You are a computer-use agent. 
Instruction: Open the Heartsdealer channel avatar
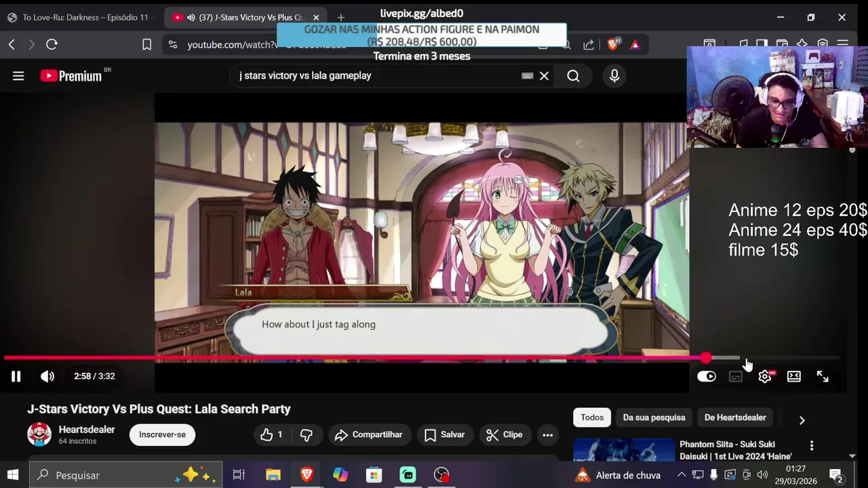39,434
